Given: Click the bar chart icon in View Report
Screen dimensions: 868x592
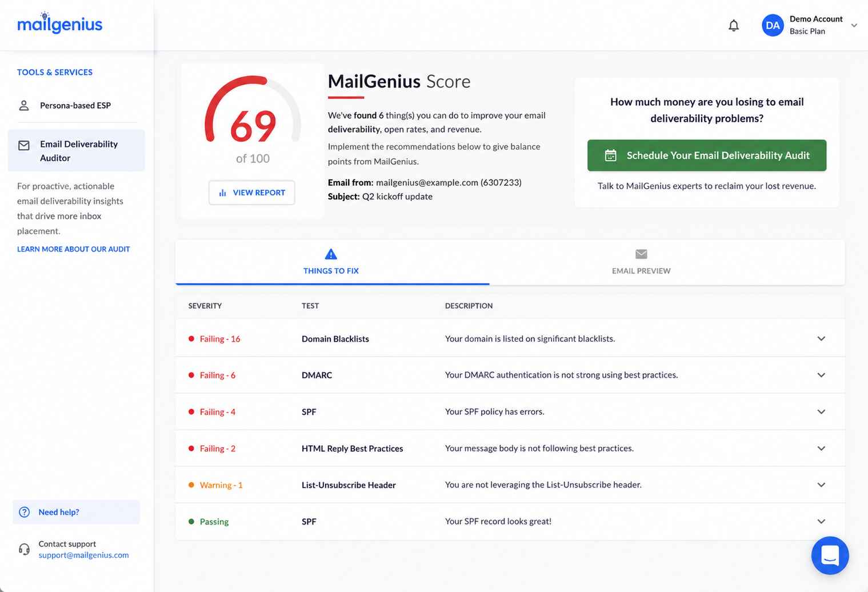Looking at the screenshot, I should coord(223,193).
